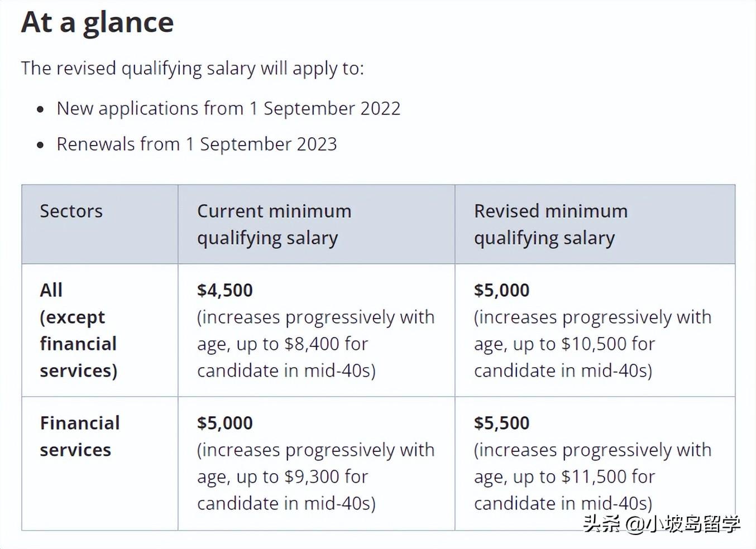The height and width of the screenshot is (549, 756).
Task: Click the $5,000 revised salary for all sectors
Action: [501, 290]
